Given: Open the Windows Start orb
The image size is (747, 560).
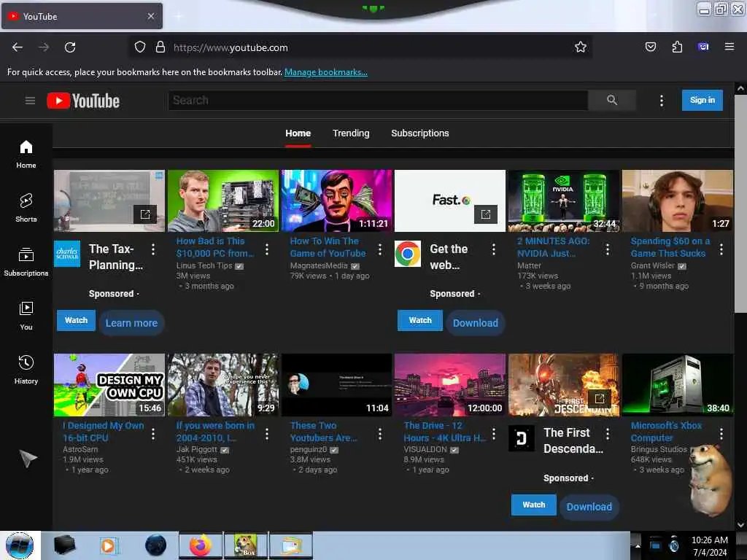Looking at the screenshot, I should tap(20, 545).
